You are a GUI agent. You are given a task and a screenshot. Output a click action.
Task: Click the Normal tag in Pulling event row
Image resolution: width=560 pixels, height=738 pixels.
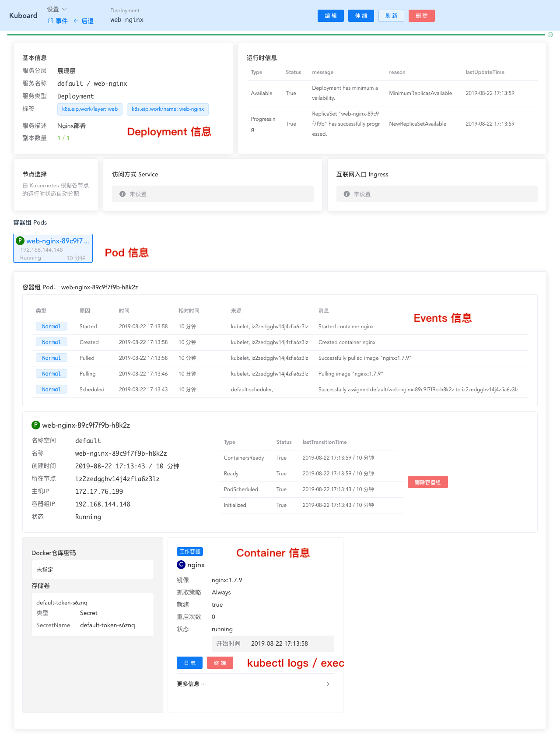(x=52, y=373)
